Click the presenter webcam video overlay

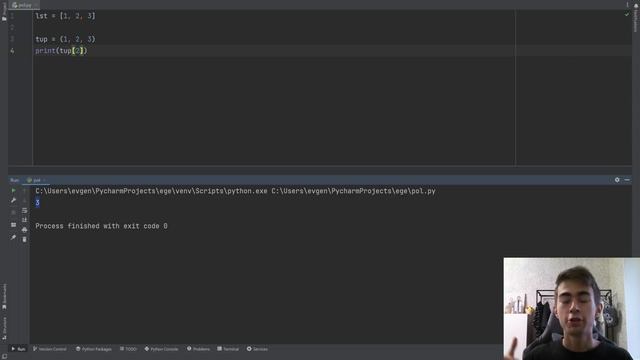(x=572, y=309)
